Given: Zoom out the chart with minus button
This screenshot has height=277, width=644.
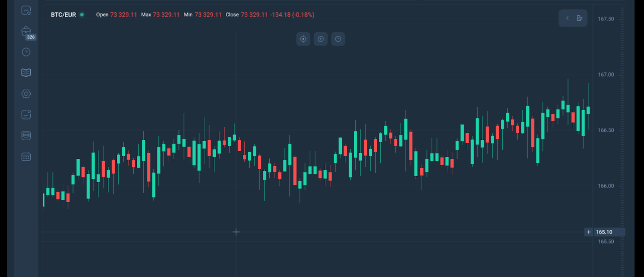Looking at the screenshot, I should (338, 39).
